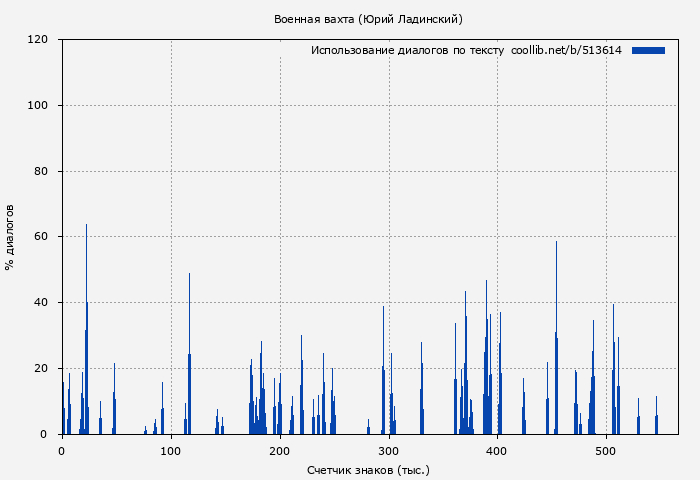Click the y-axis tick label 100
Viewport: 700px width, 480px height.
39,106
